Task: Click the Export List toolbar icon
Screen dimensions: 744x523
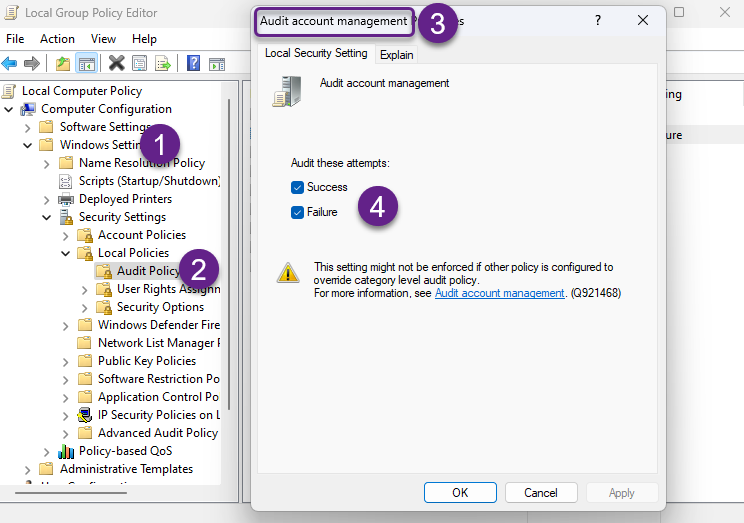Action: click(x=162, y=64)
